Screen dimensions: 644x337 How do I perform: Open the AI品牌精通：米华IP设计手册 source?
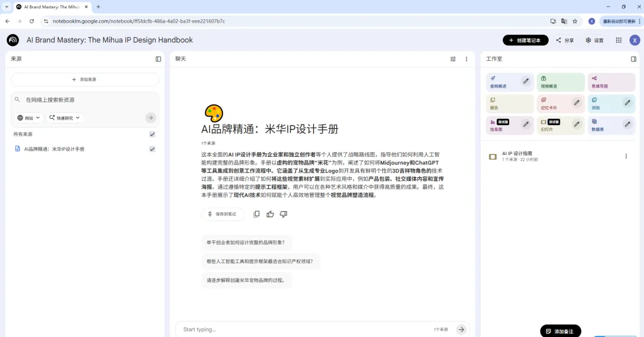[x=54, y=149]
